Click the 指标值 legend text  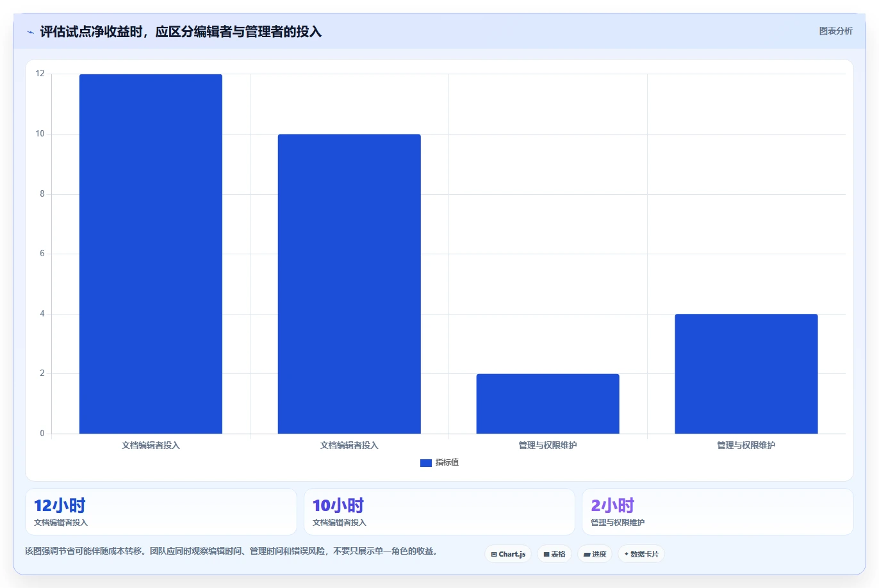447,462
